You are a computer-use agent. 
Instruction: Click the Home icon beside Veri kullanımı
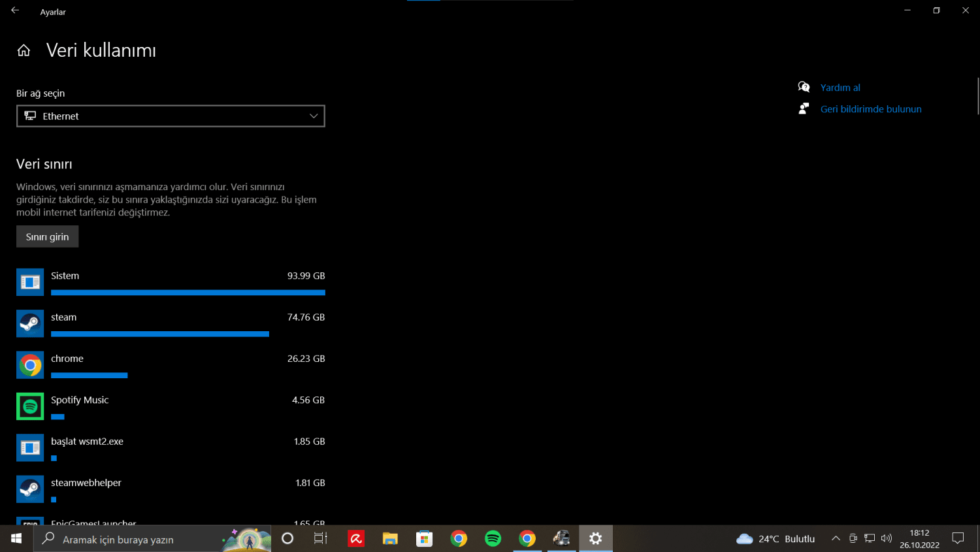(x=24, y=50)
